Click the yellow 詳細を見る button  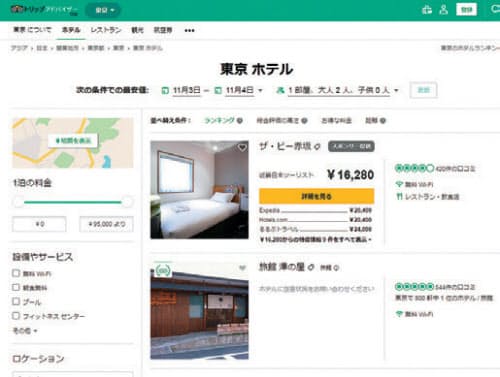click(x=316, y=196)
